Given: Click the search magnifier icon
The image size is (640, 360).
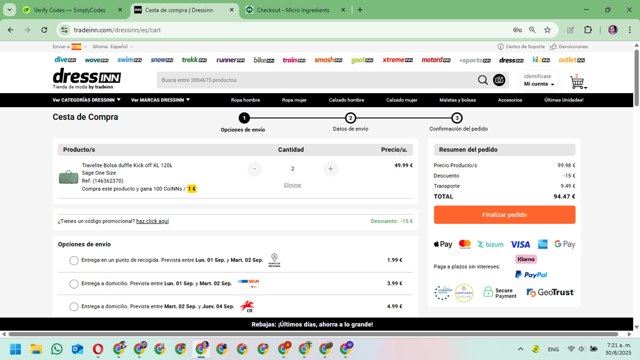Looking at the screenshot, I should tap(482, 80).
